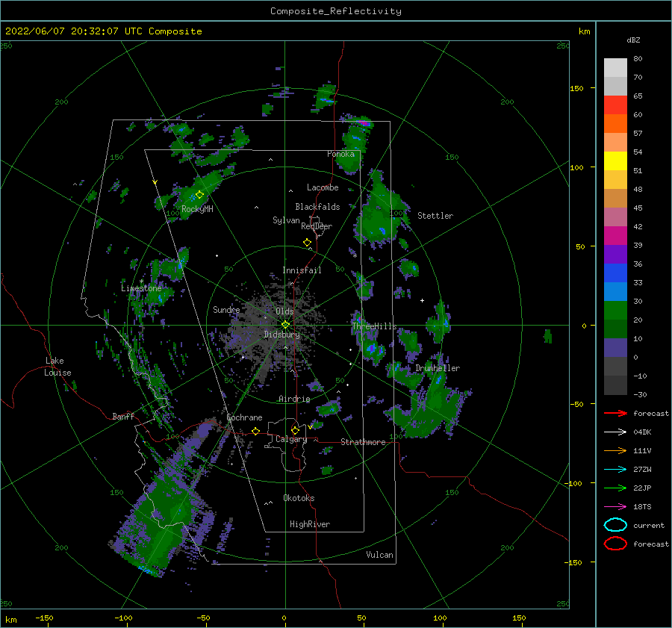This screenshot has width=672, height=628.
Task: Click the red 65 dBZ legend swatch
Action: (615, 105)
